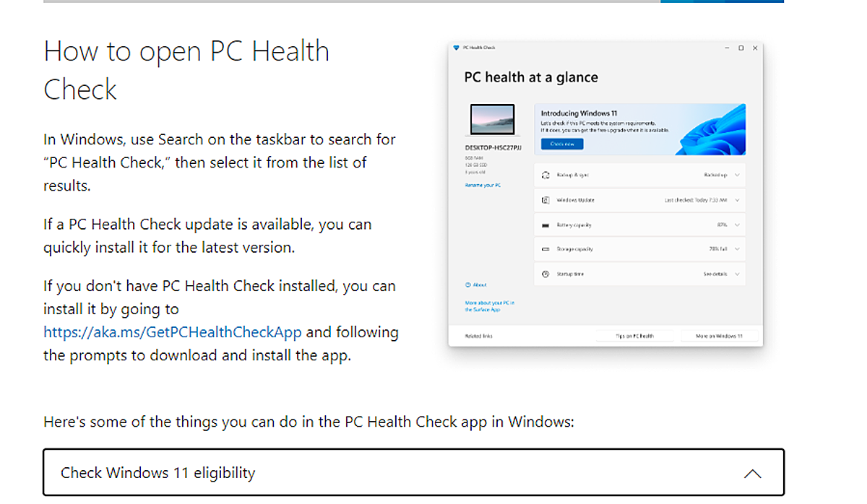
Task: Click the Storage capacity icon
Action: pos(545,249)
